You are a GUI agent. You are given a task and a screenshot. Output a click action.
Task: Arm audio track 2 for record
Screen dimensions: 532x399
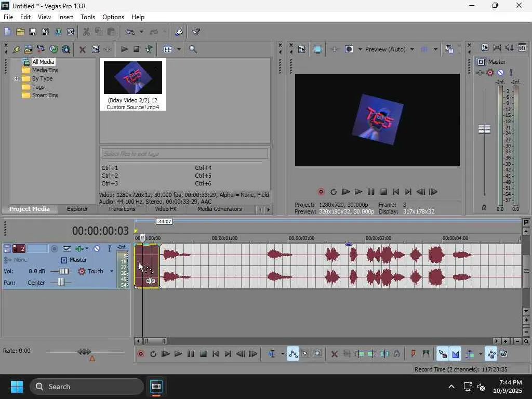click(55, 249)
